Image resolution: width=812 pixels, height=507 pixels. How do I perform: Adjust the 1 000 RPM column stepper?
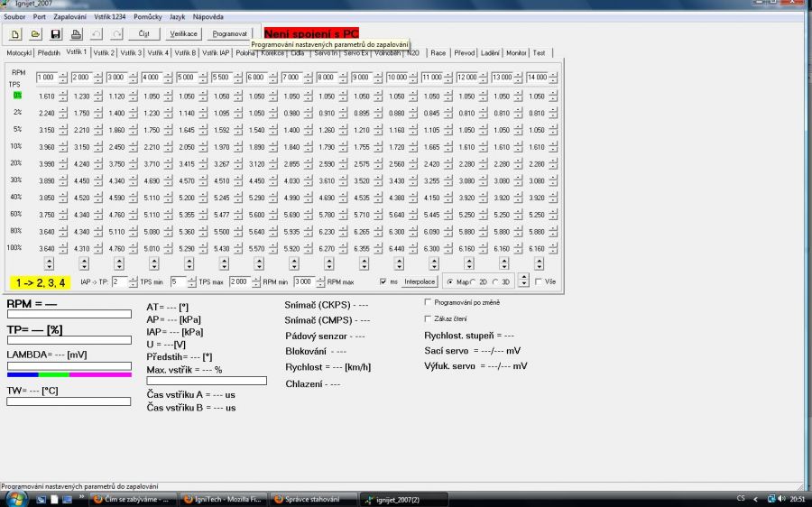[62, 78]
